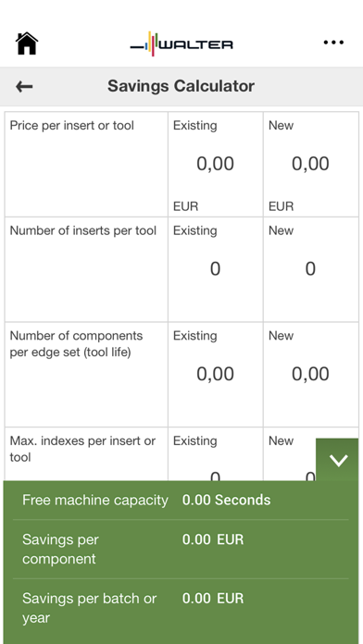
Task: Set new number of inserts per tool
Action: coord(311,268)
